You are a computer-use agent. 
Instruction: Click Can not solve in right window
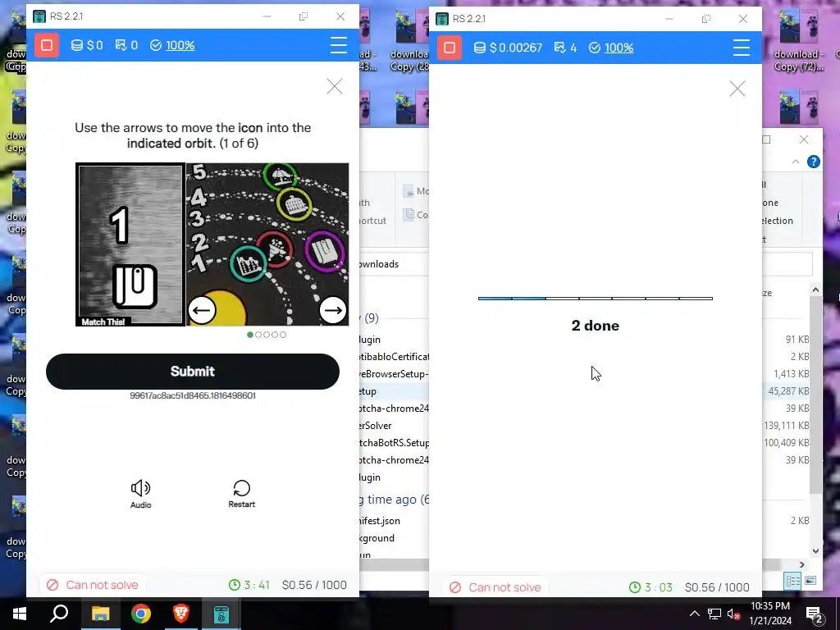(x=495, y=587)
